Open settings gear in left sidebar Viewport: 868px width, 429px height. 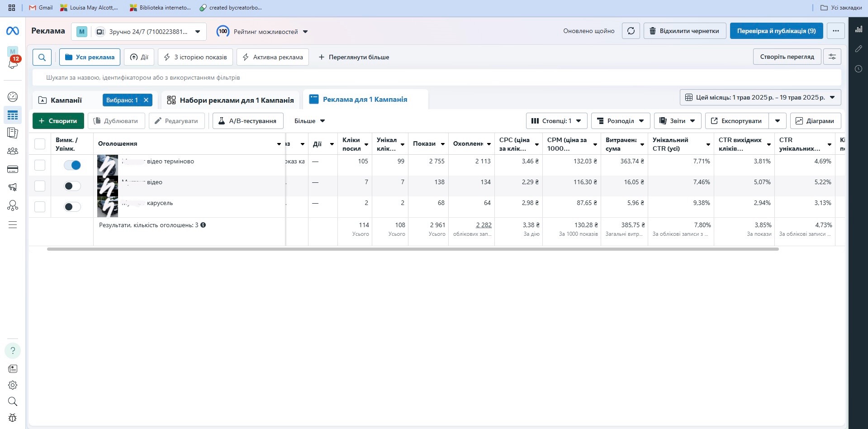13,385
